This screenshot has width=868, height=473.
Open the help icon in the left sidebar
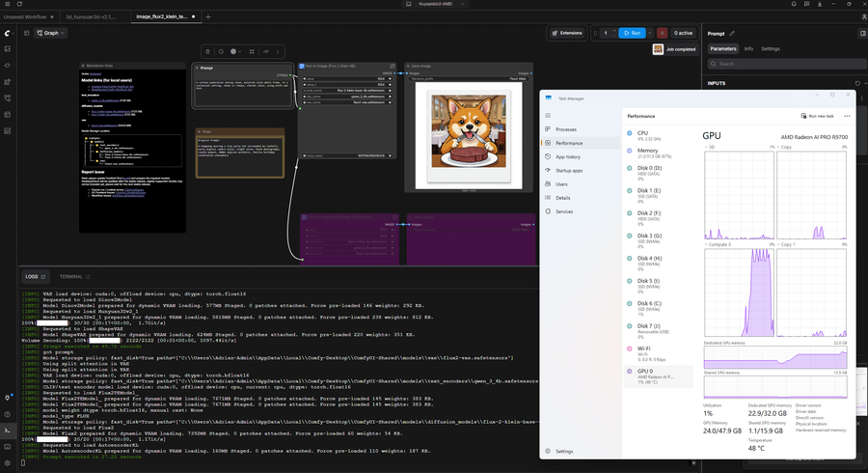pos(7,414)
